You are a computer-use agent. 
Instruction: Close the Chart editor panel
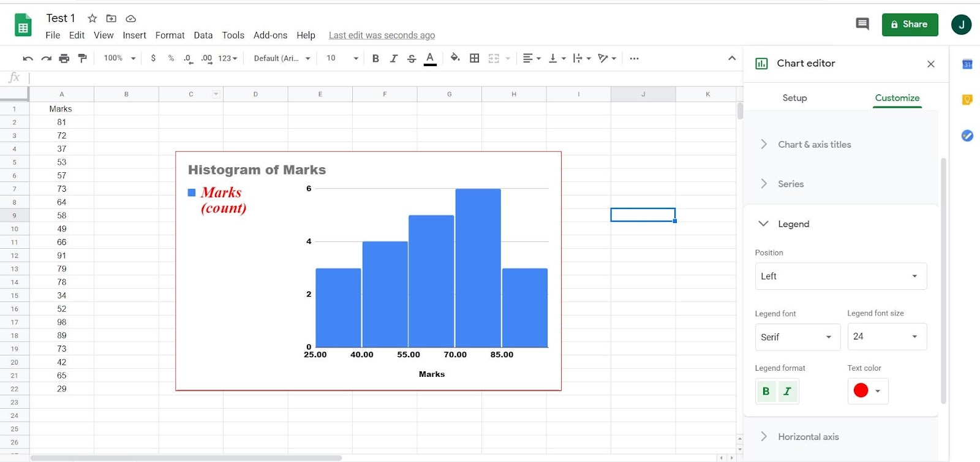[x=931, y=64]
